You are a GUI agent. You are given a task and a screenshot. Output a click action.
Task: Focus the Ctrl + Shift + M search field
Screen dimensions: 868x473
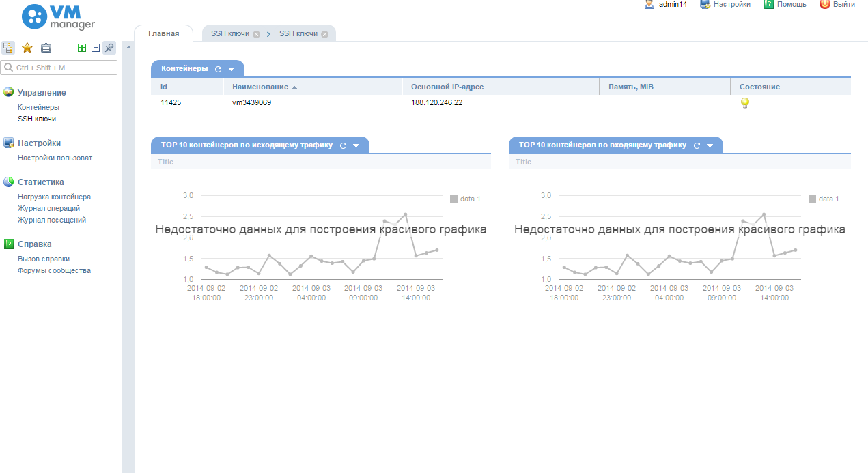(x=59, y=68)
